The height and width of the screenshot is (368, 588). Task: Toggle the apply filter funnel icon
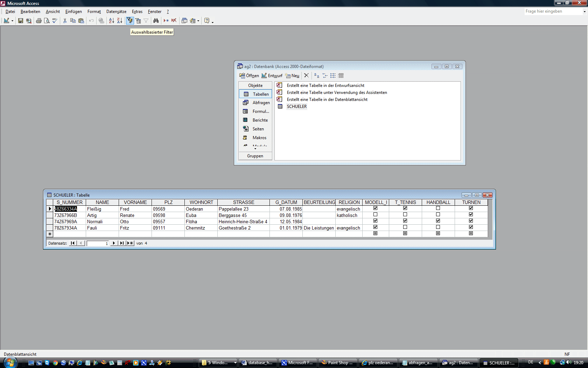click(146, 21)
